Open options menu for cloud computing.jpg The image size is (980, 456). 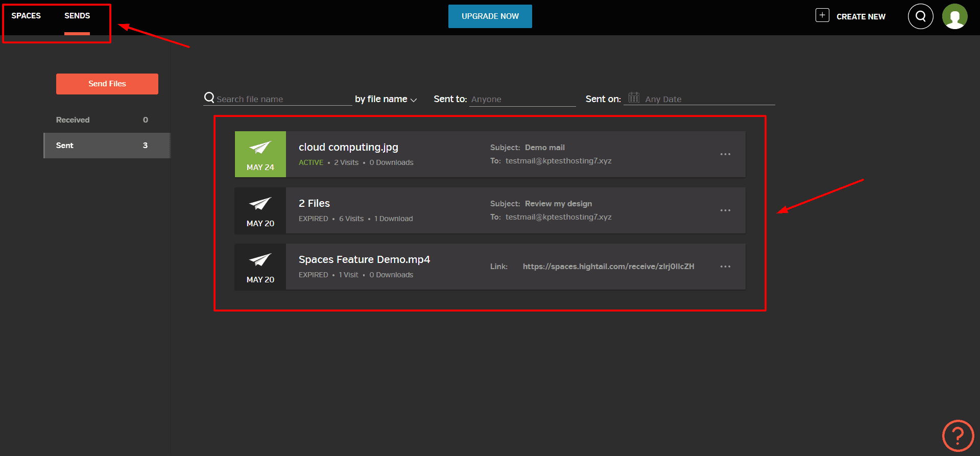(725, 154)
